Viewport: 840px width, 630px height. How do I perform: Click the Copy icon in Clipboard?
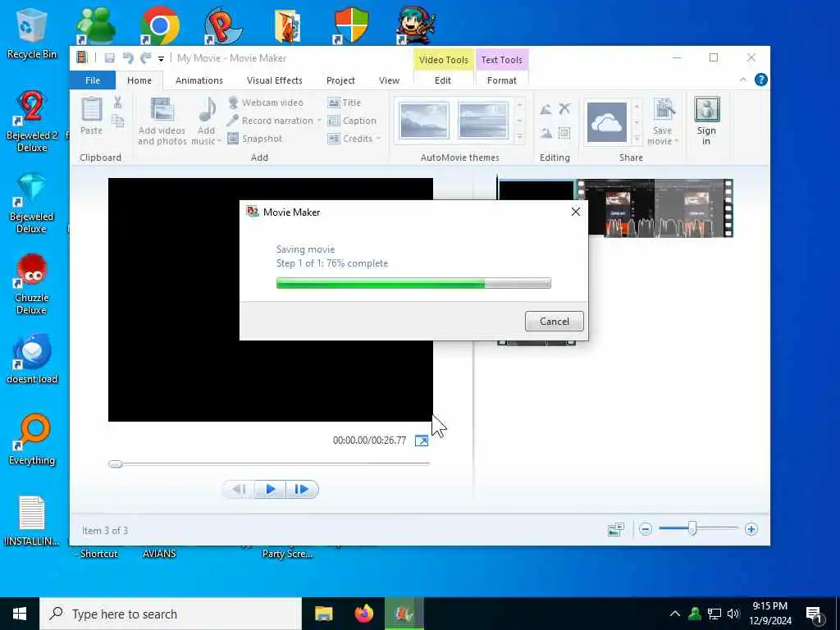click(x=117, y=121)
